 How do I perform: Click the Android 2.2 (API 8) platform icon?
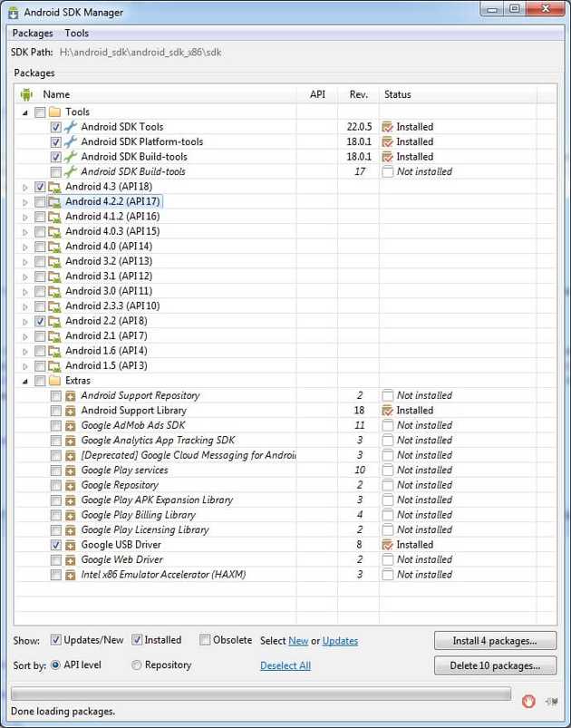(54, 321)
